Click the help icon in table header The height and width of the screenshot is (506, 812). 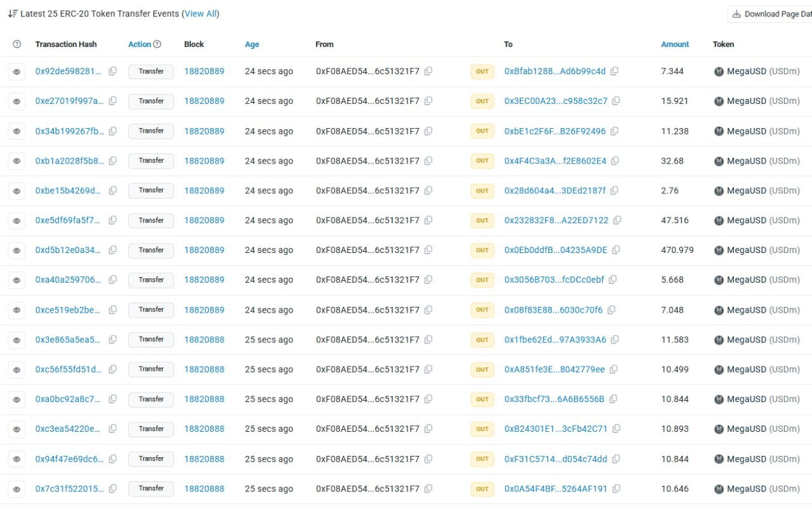(17, 44)
